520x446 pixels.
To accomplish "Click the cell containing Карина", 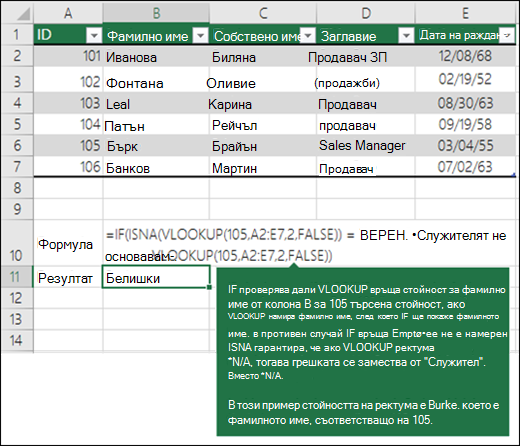I will point(263,104).
